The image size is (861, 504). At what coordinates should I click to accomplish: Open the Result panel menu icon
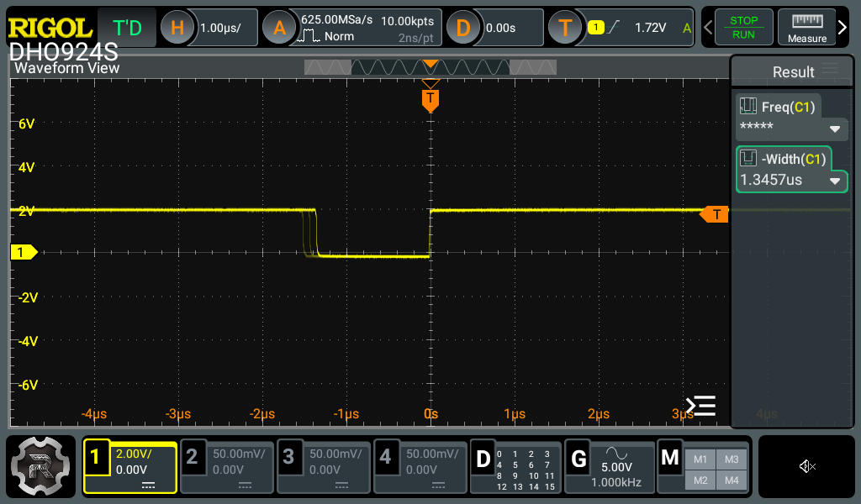[x=830, y=69]
